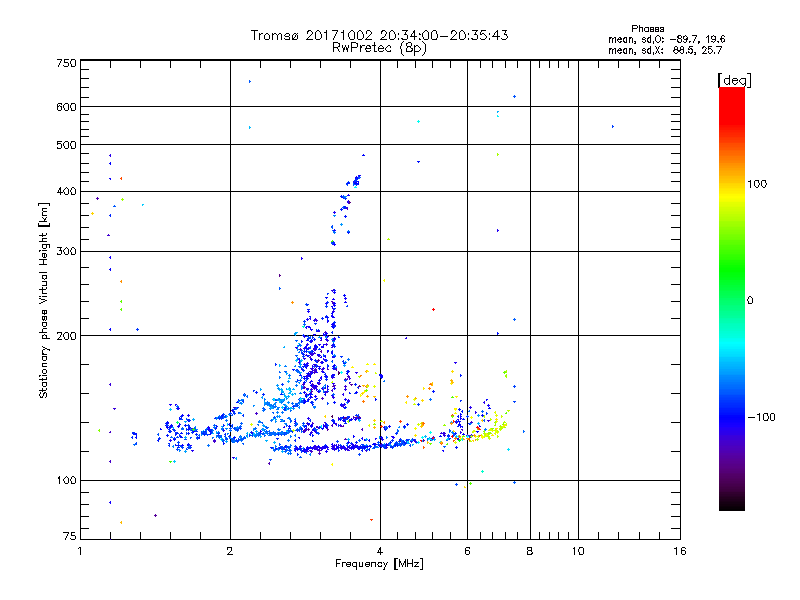Click the x-axis tick label '8'
Screen dimensions: 800x600
[530, 551]
